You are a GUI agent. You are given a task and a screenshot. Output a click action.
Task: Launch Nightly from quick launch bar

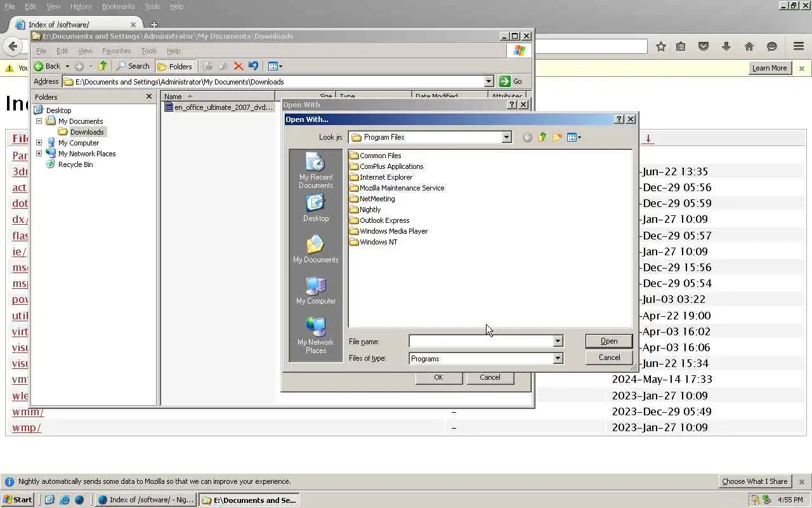(79, 500)
